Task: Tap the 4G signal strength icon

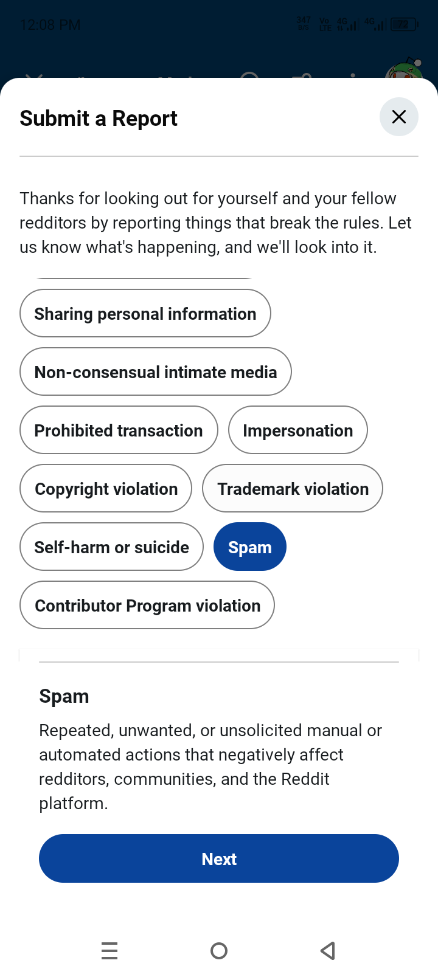Action: tap(347, 25)
